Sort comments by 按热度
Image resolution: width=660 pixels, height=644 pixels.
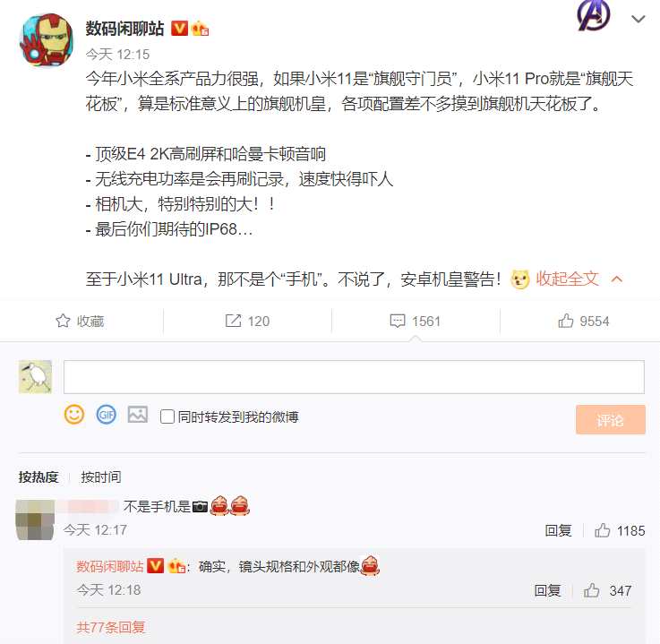point(39,477)
